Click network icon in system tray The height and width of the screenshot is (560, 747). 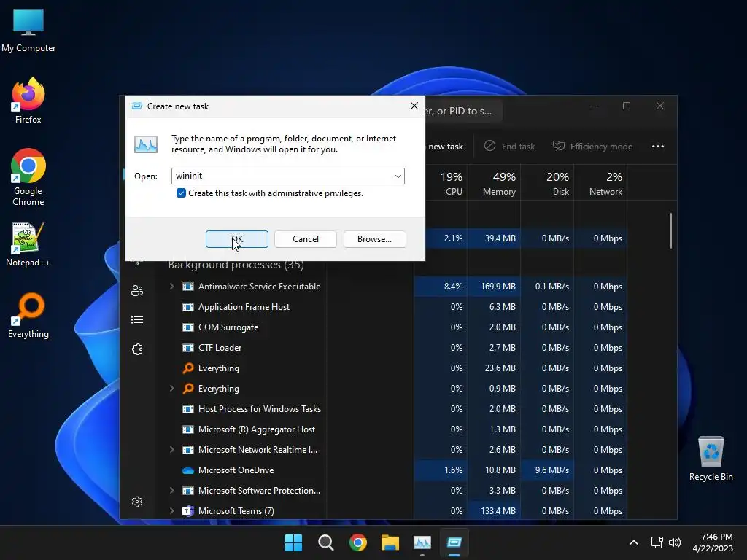[x=657, y=542]
